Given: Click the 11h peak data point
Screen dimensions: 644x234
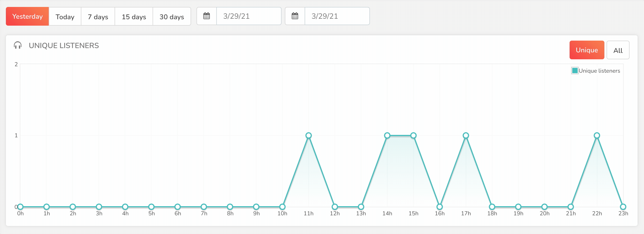Looking at the screenshot, I should 308,135.
